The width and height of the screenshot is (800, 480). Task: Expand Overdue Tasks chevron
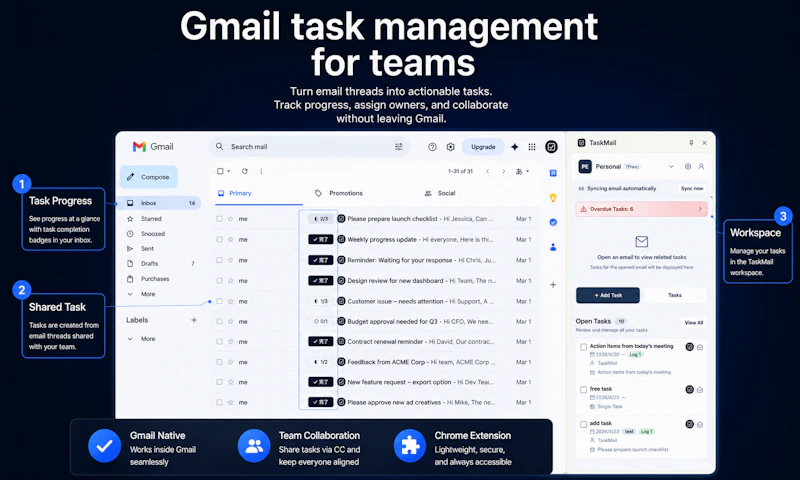700,209
